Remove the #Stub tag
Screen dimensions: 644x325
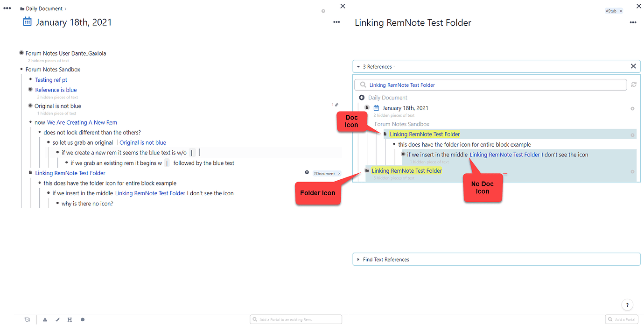(x=621, y=11)
